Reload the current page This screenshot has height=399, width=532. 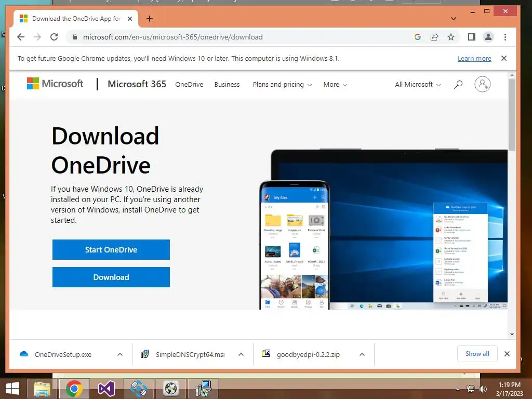point(54,37)
